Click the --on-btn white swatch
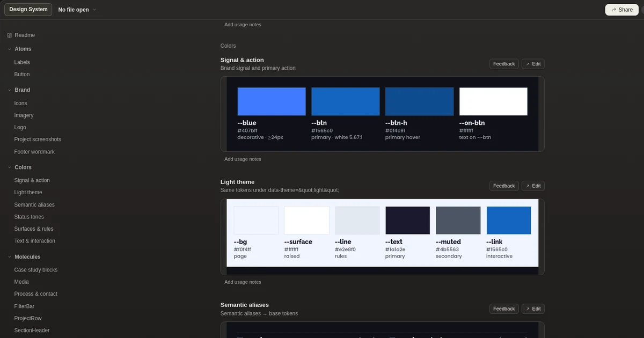This screenshot has width=644, height=338. (x=493, y=101)
